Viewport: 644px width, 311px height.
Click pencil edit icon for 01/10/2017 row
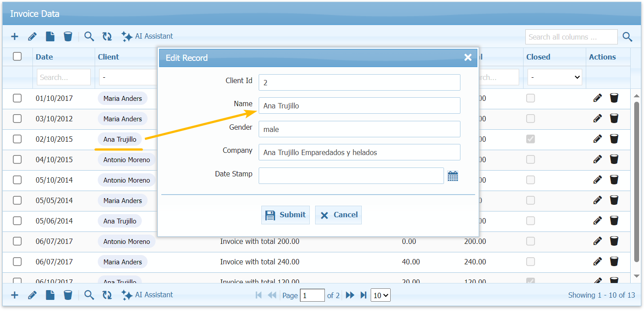pos(597,98)
